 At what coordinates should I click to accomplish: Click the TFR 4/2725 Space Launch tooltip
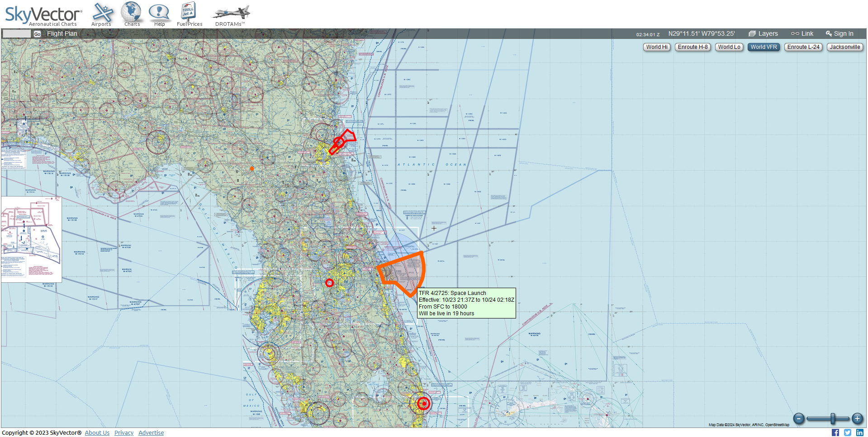(466, 303)
